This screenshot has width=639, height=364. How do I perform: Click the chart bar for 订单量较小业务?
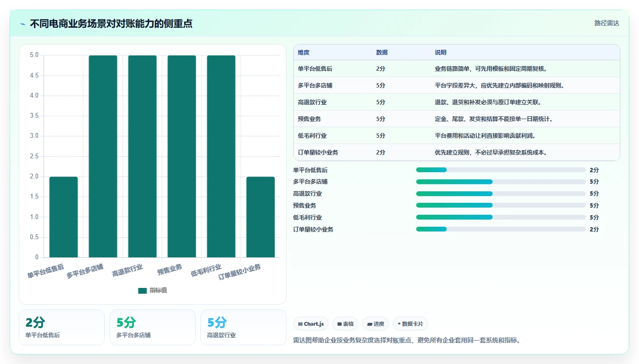pos(261,217)
